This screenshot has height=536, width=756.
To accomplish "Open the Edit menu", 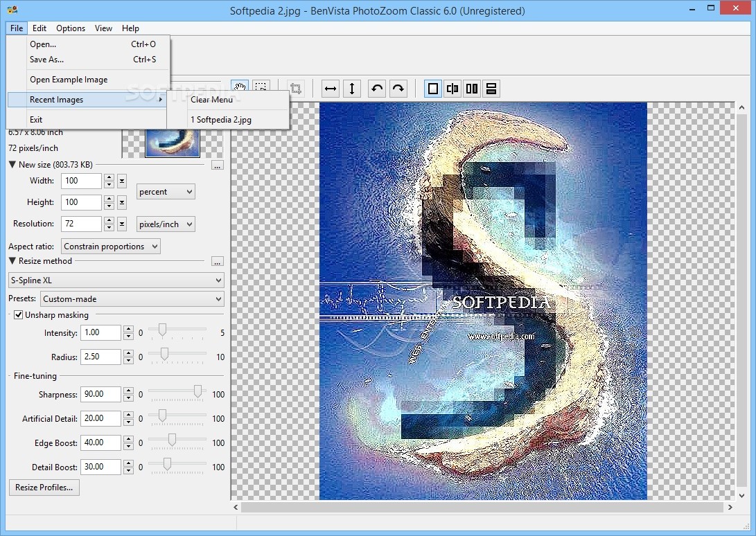I will tap(39, 28).
